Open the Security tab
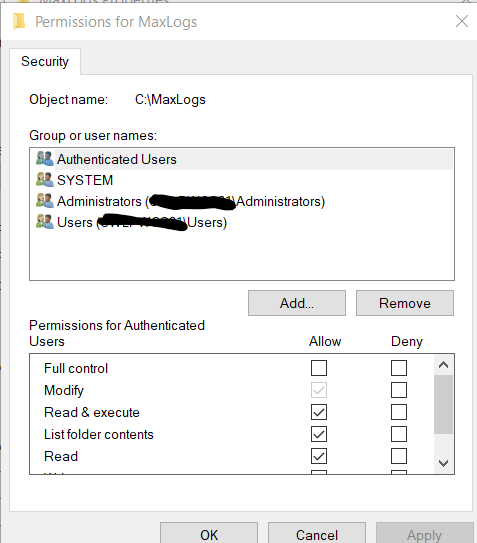Viewport: 477px width, 543px height. pos(45,62)
